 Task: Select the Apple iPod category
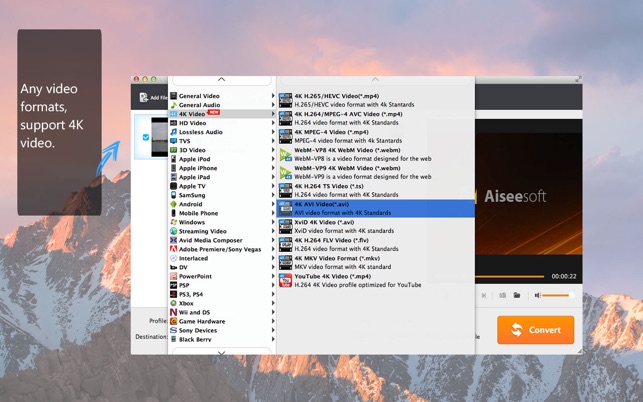222,159
